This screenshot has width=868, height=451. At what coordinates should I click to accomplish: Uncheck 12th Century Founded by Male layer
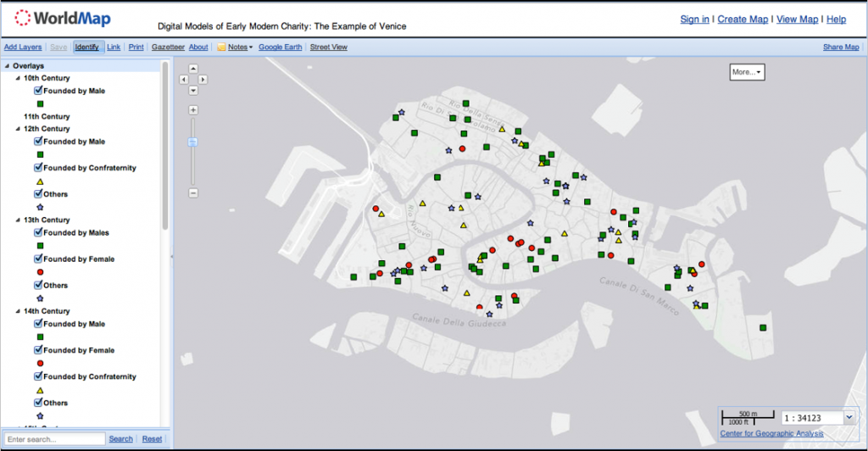(x=38, y=141)
